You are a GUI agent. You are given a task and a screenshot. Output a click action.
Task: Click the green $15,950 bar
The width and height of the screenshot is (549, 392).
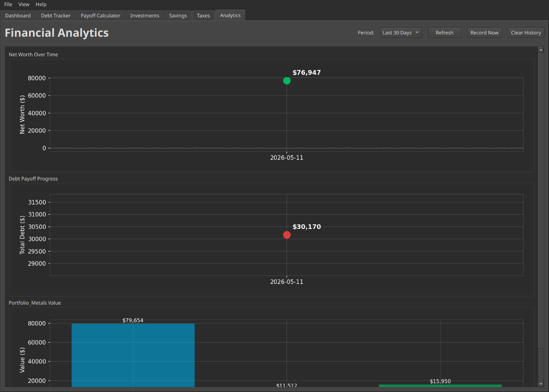[440, 386]
